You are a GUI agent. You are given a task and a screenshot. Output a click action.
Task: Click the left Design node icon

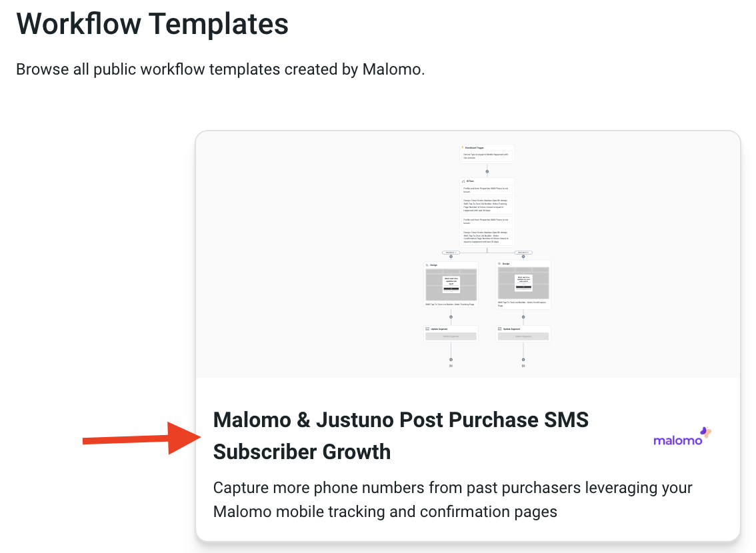click(x=427, y=265)
